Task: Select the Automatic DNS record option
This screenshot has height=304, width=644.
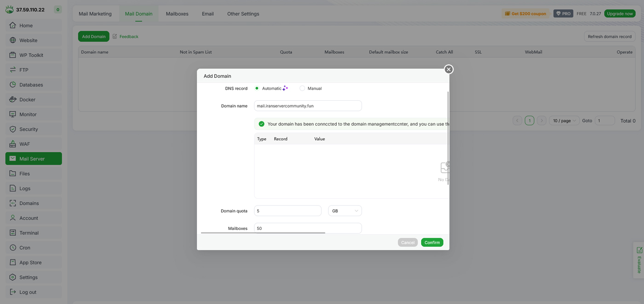Action: [x=257, y=88]
